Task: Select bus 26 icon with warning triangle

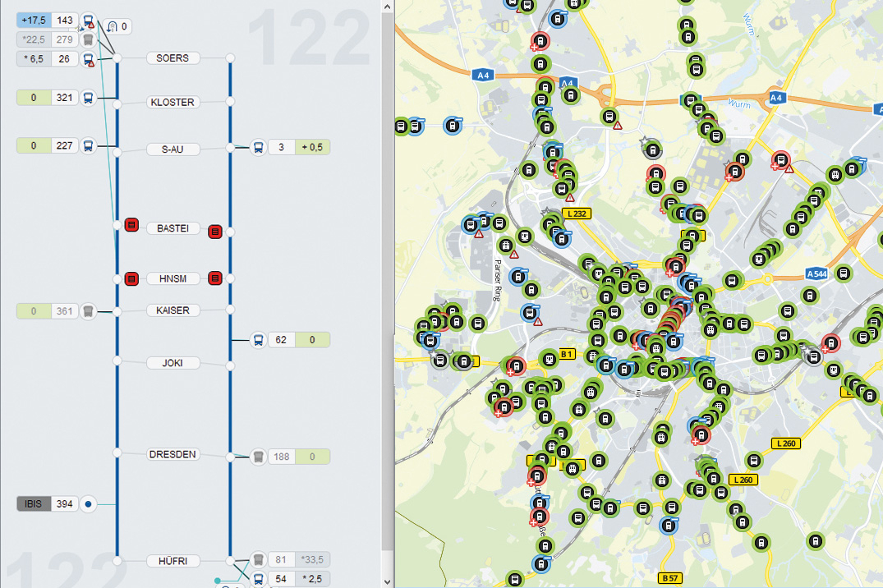Action: (x=89, y=58)
